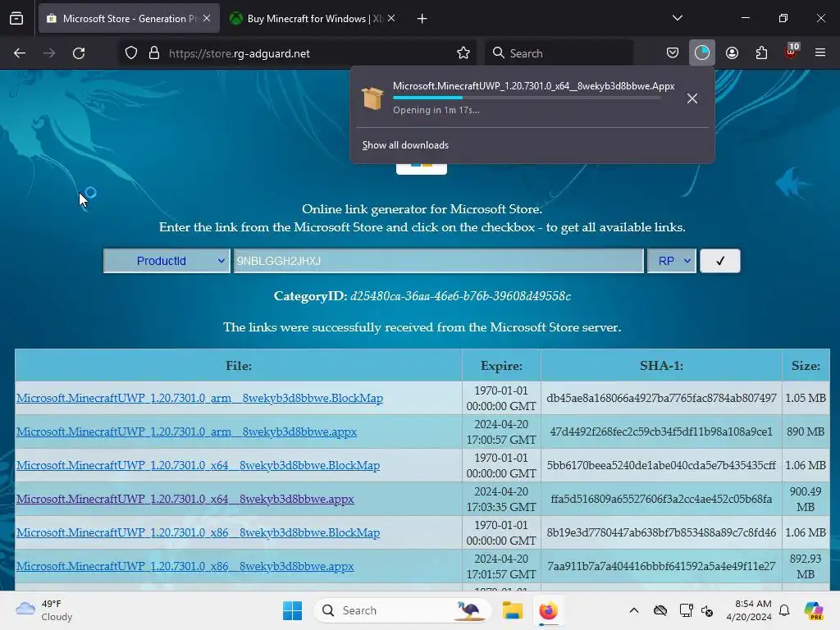The height and width of the screenshot is (630, 840).
Task: Close the Buy Minecraft for Windows tab
Action: click(x=391, y=18)
